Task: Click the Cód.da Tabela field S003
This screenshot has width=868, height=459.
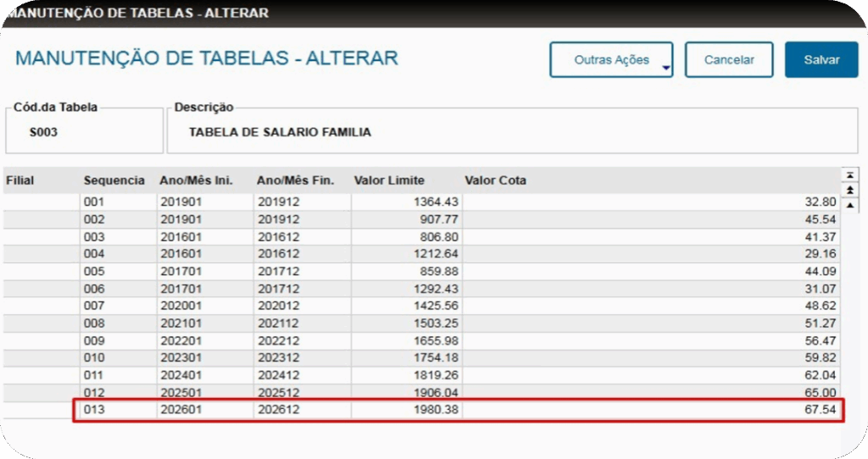Action: click(x=44, y=133)
